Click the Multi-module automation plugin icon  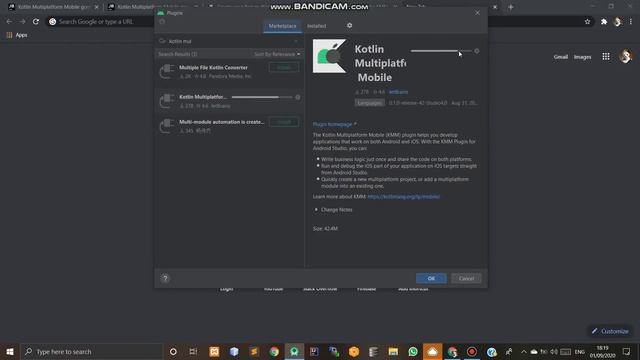[x=167, y=126]
